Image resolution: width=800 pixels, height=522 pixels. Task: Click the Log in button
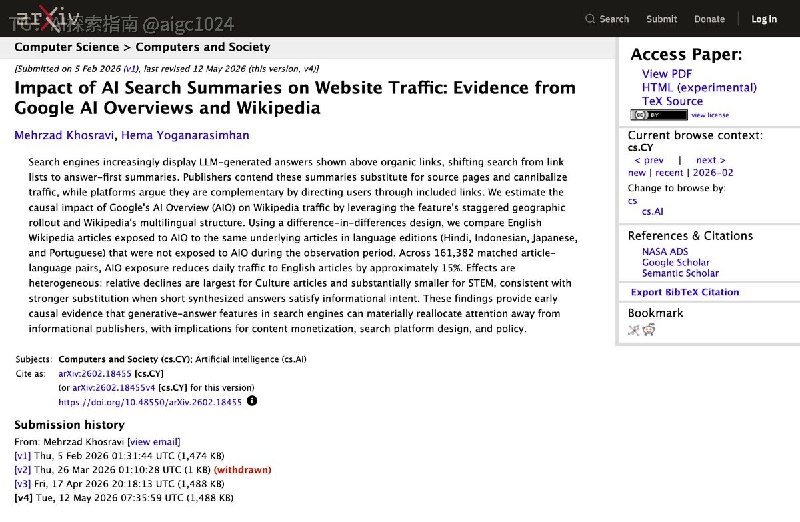pos(764,19)
